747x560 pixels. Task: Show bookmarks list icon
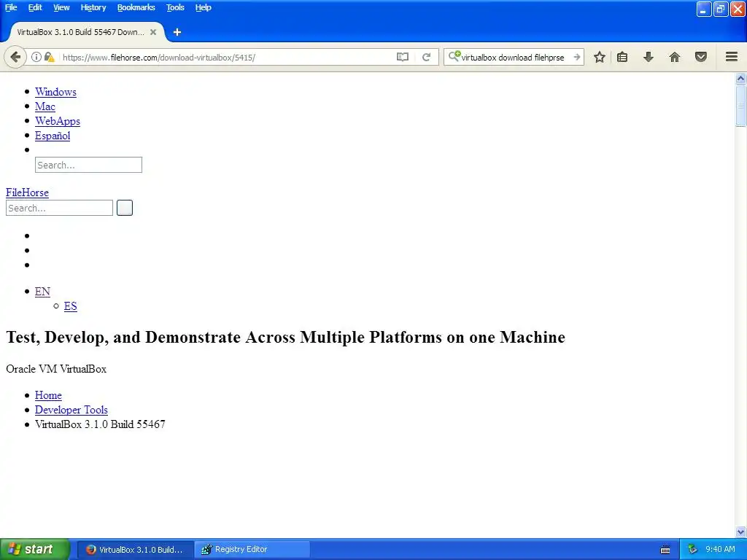point(622,57)
